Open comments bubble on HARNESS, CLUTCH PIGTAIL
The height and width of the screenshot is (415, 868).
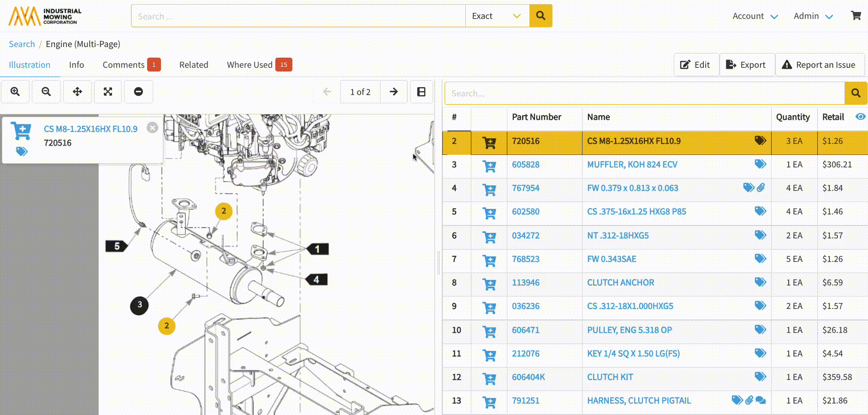(761, 400)
